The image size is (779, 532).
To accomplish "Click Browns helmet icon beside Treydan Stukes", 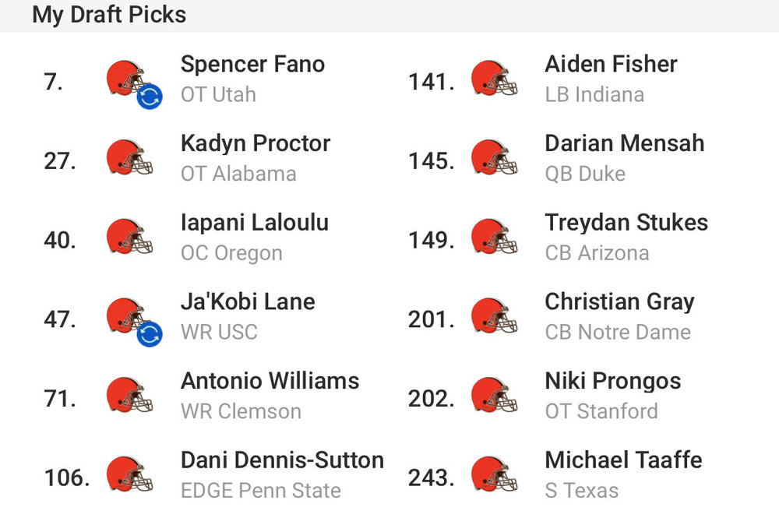I will pyautogui.click(x=494, y=237).
